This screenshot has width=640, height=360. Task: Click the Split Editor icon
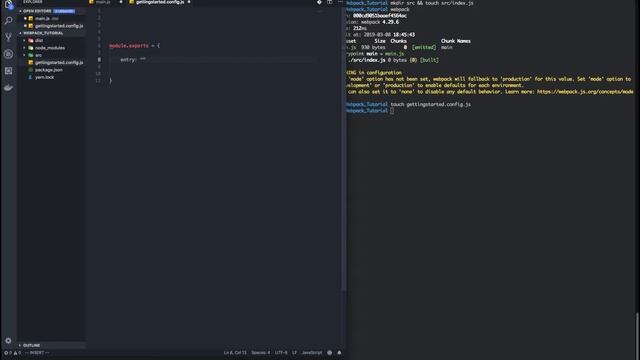pyautogui.click(x=329, y=2)
